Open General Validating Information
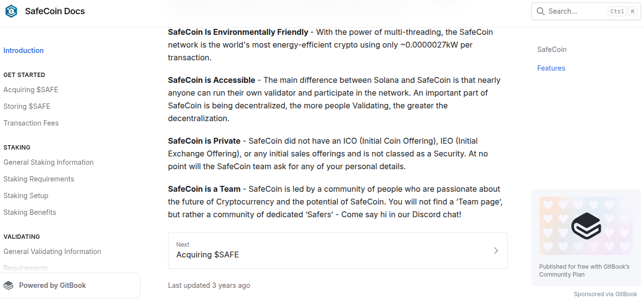 (x=52, y=251)
